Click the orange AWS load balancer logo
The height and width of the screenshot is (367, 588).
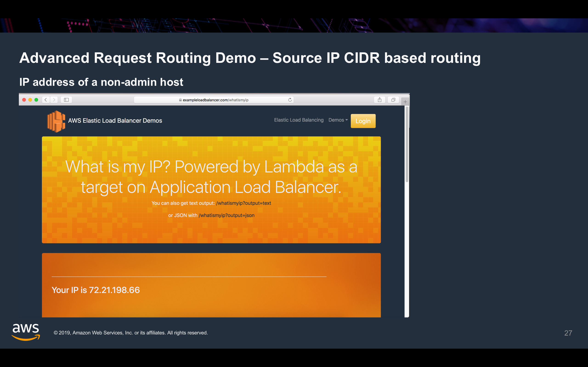point(56,121)
